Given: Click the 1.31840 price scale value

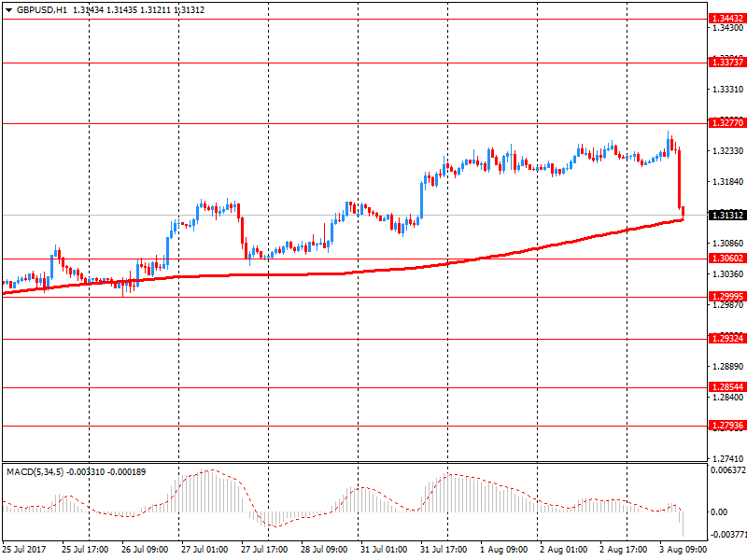Looking at the screenshot, I should [728, 182].
